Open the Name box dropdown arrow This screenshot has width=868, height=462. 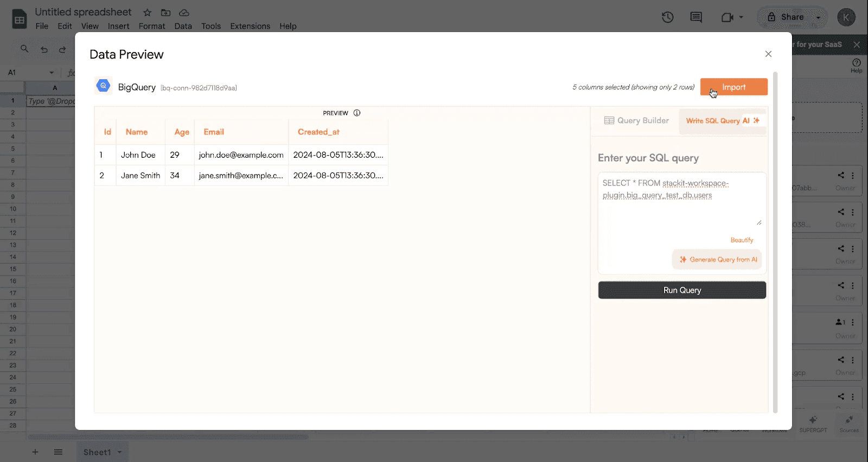click(x=52, y=73)
